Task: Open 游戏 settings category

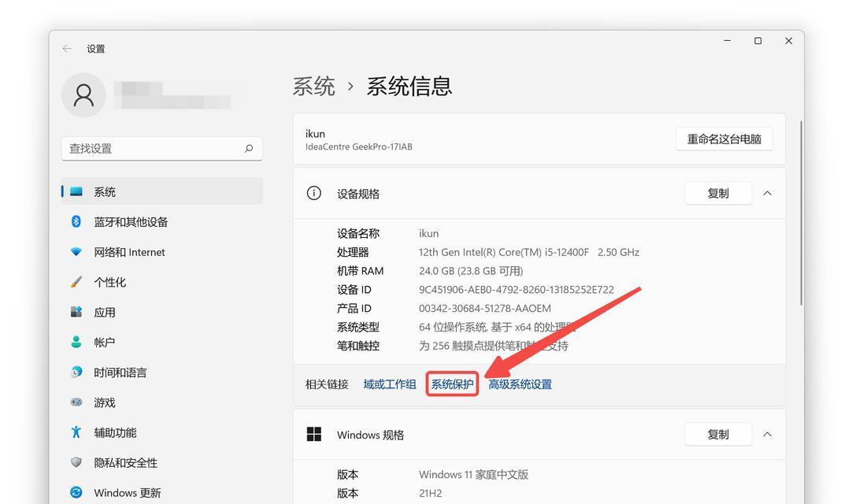Action: tap(162, 402)
